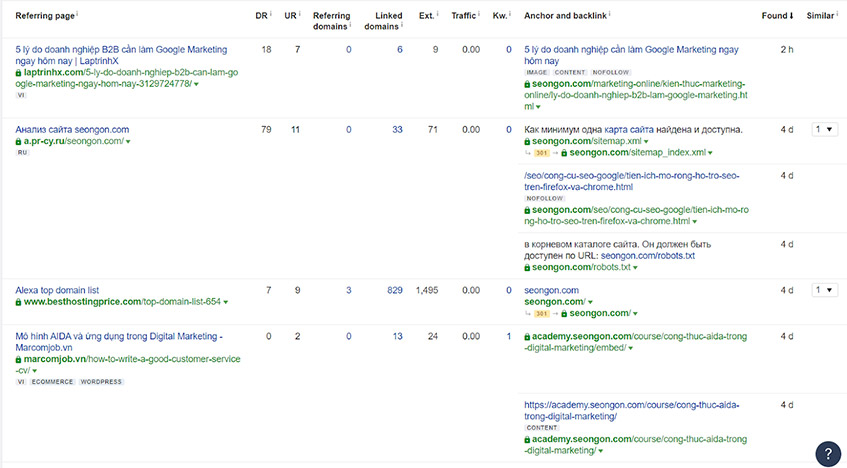This screenshot has width=847, height=468.
Task: Click info icon beside Anchor and backlink
Action: point(609,14)
